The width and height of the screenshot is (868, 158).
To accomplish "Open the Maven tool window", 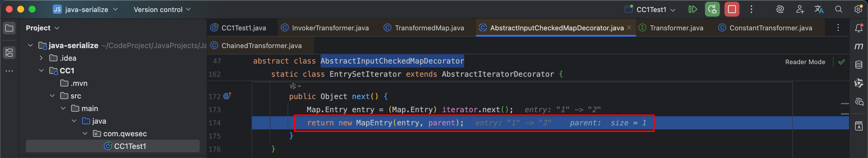I will point(859,46).
